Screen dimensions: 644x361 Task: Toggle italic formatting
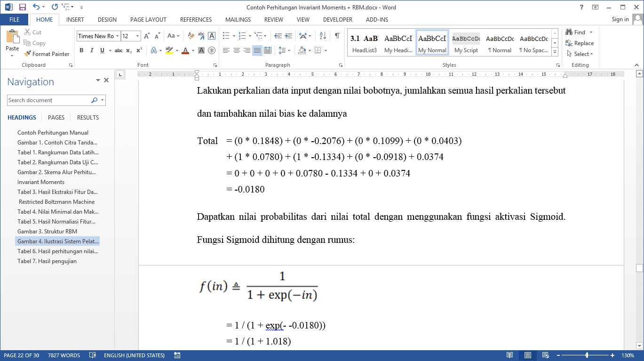92,50
